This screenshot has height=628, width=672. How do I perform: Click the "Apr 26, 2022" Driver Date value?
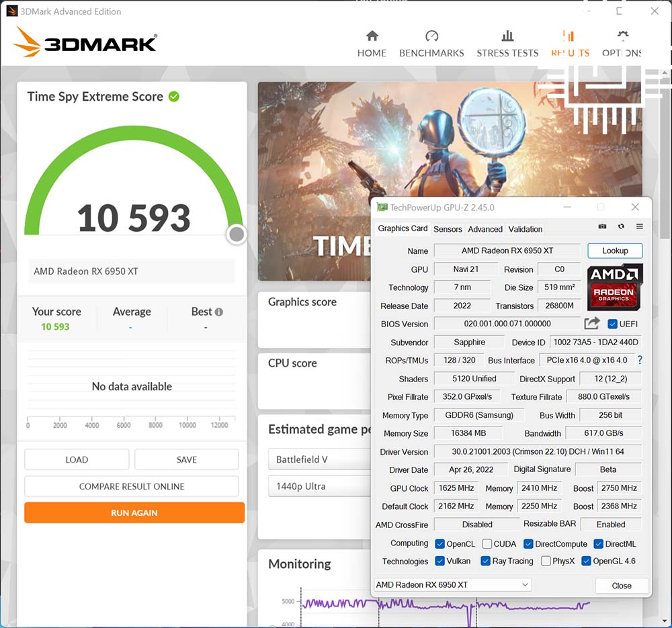pos(471,470)
